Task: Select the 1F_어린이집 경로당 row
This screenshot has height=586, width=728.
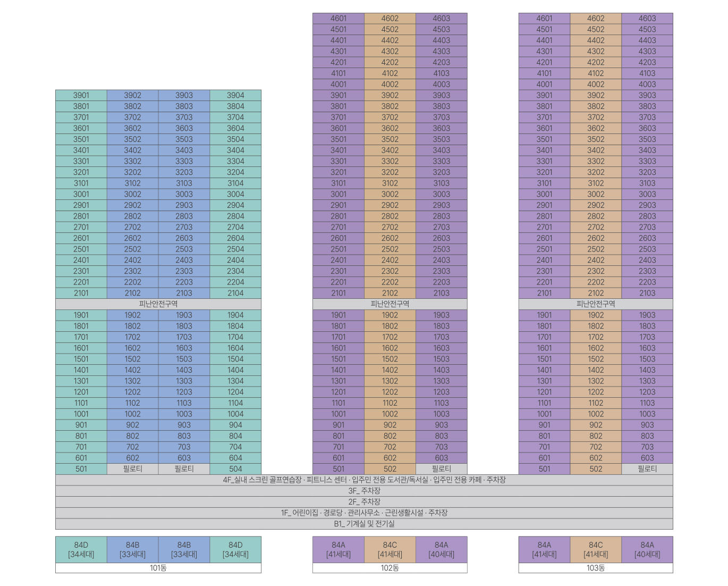Action: 364,513
